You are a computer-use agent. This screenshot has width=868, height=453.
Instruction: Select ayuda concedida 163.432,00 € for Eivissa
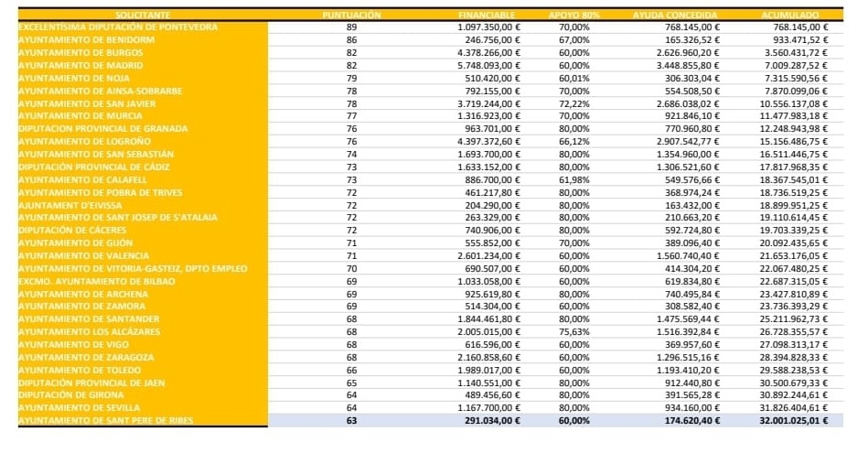click(x=692, y=205)
